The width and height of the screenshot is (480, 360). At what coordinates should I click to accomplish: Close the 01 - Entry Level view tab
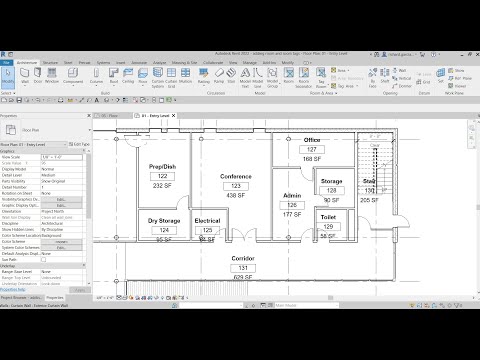tap(173, 116)
